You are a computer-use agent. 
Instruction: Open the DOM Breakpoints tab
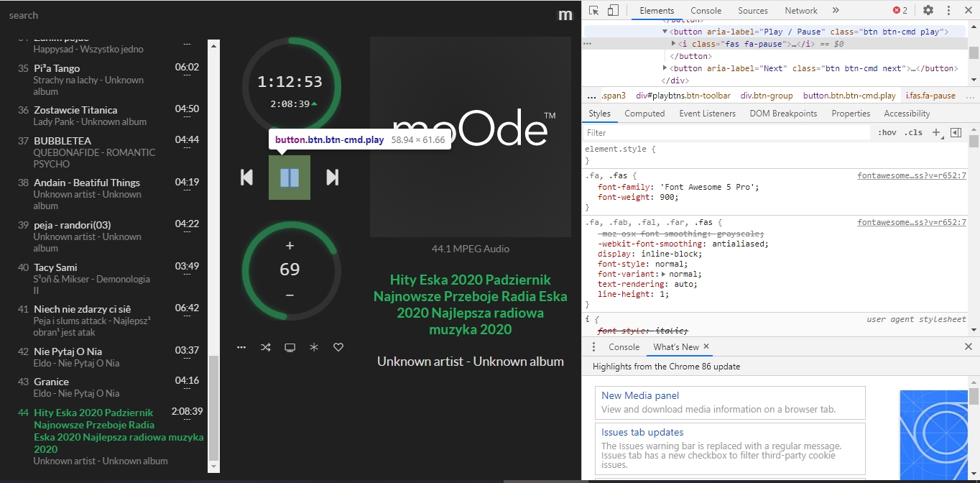783,114
